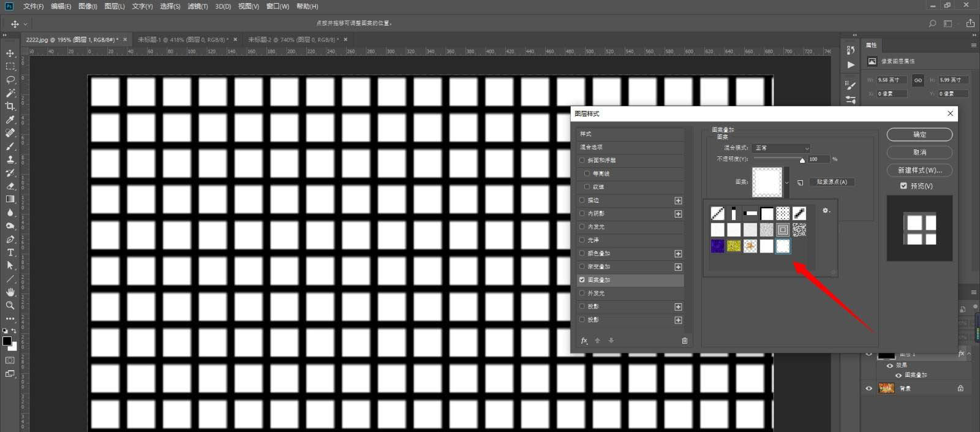Create new preset from current pattern icon

click(x=800, y=183)
